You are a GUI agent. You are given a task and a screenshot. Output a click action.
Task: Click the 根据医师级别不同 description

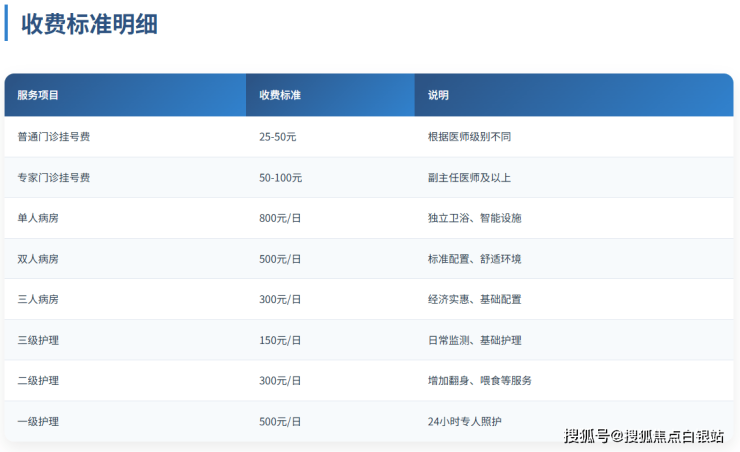pyautogui.click(x=469, y=136)
